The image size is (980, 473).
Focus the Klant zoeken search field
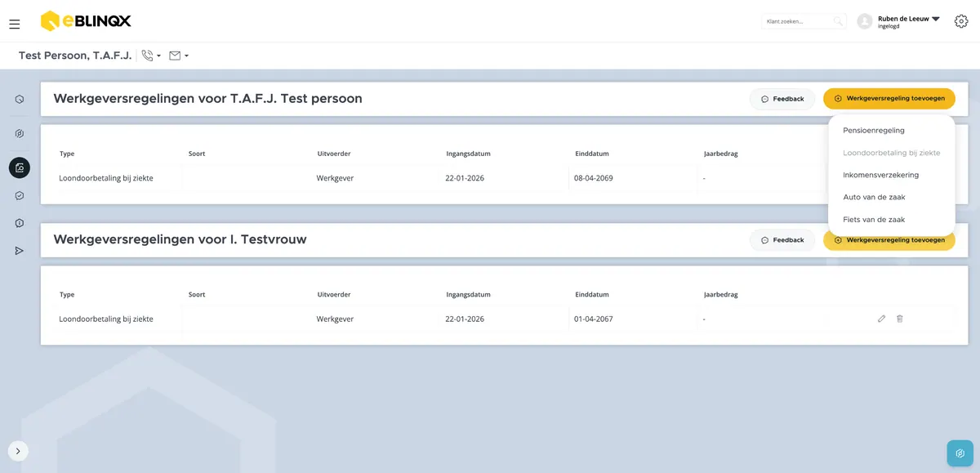click(x=804, y=21)
